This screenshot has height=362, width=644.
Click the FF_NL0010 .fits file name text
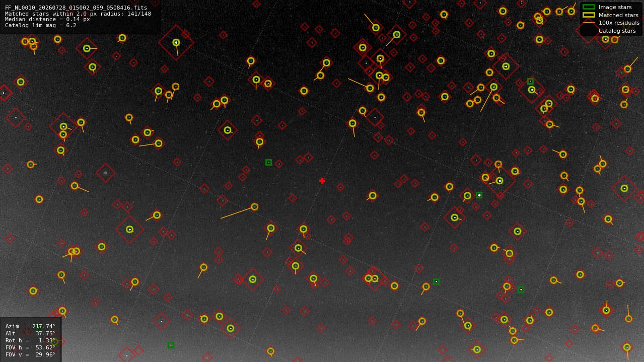point(76,8)
